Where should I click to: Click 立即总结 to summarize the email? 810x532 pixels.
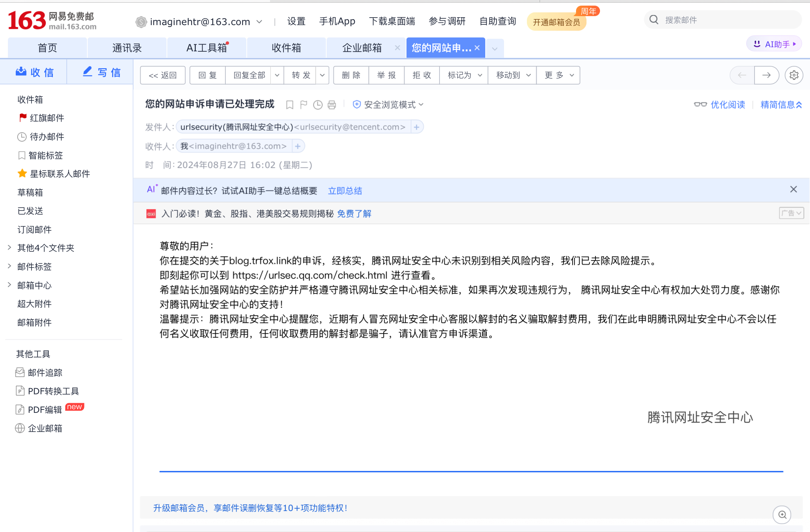tap(344, 190)
